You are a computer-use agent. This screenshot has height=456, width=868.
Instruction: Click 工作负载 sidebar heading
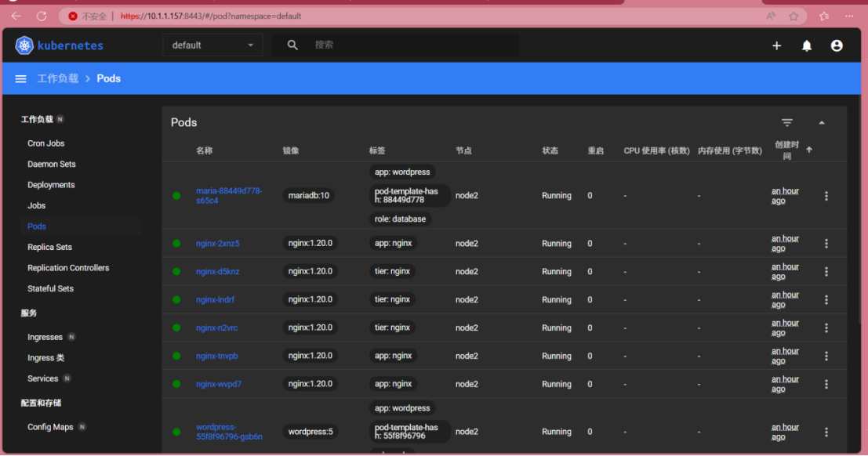tap(37, 120)
